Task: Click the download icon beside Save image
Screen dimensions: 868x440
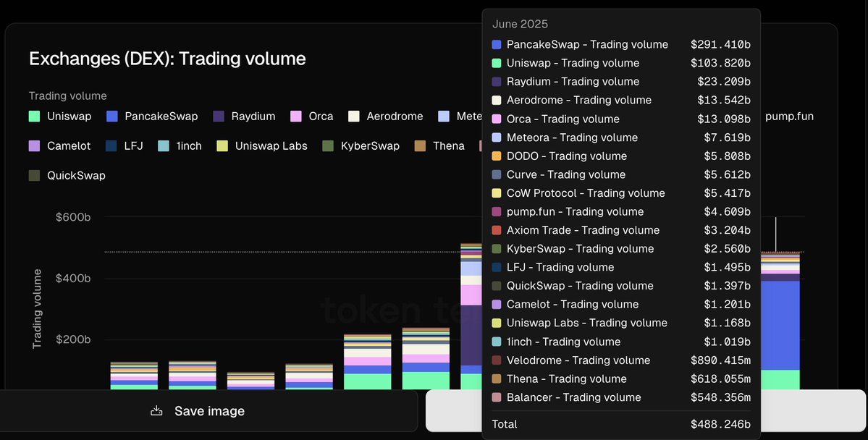Action: 156,410
